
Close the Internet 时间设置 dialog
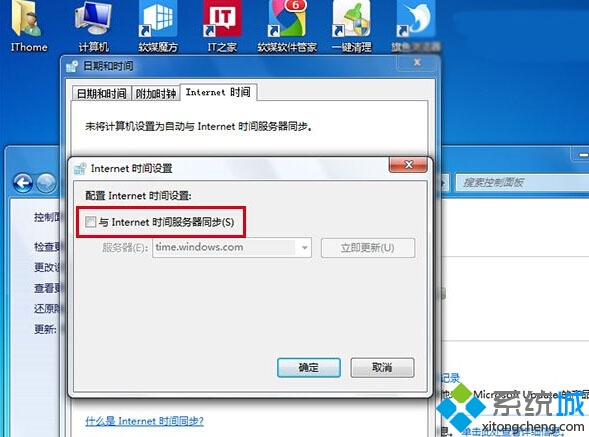(x=408, y=165)
